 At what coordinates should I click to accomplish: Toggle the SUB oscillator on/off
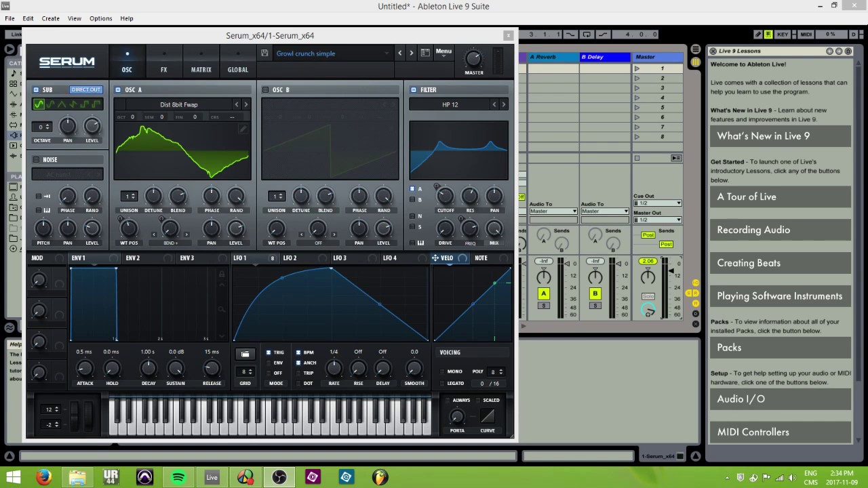pos(37,89)
